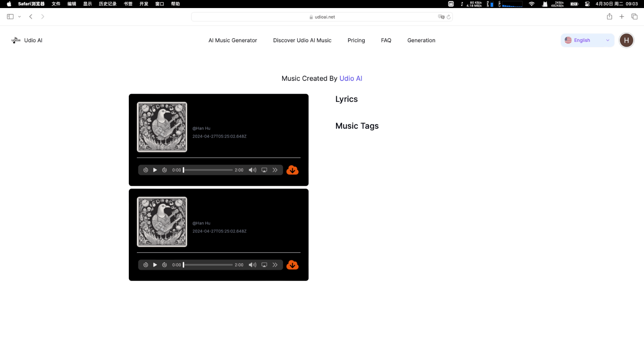
Task: Open the H user profile avatar
Action: 626,40
